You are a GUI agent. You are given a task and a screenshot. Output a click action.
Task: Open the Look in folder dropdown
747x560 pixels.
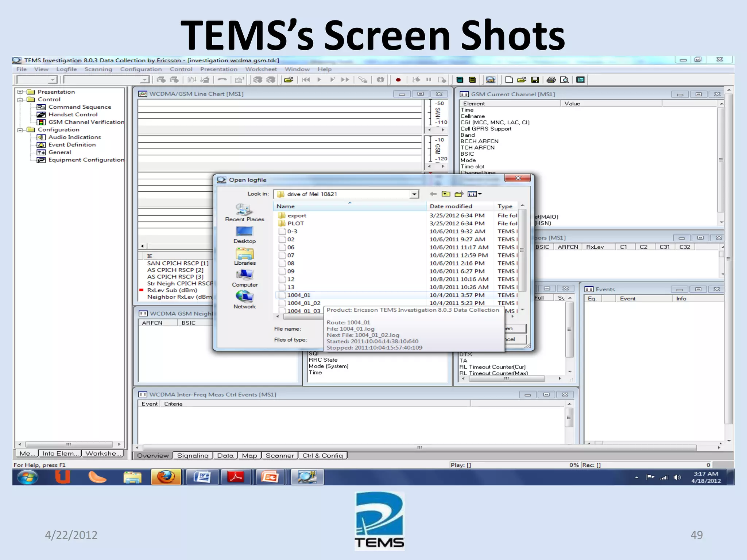(414, 194)
